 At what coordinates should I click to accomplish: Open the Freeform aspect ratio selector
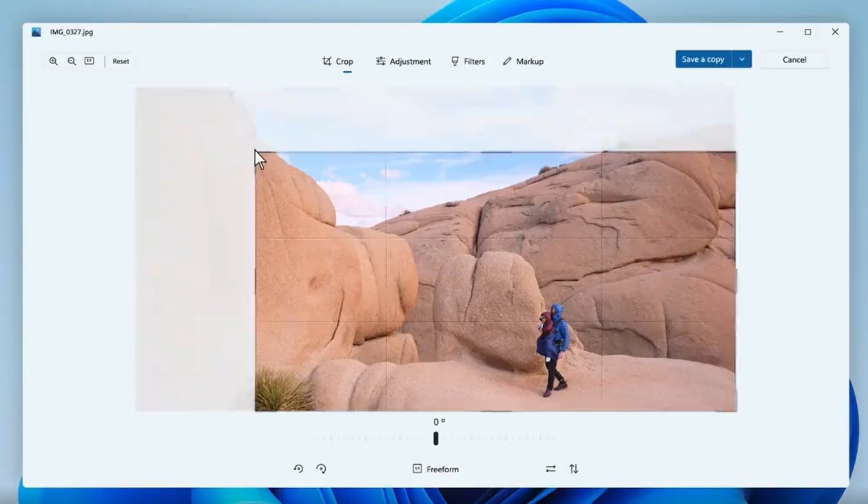435,468
